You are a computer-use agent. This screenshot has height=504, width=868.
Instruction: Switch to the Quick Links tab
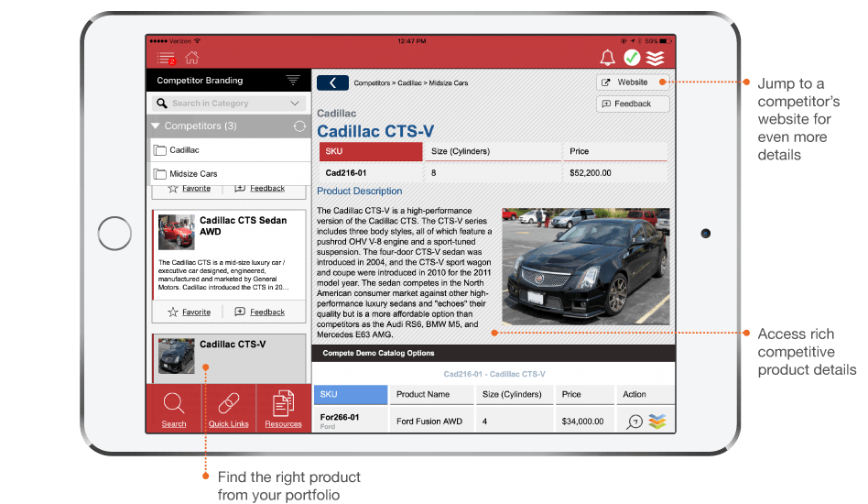pos(228,409)
